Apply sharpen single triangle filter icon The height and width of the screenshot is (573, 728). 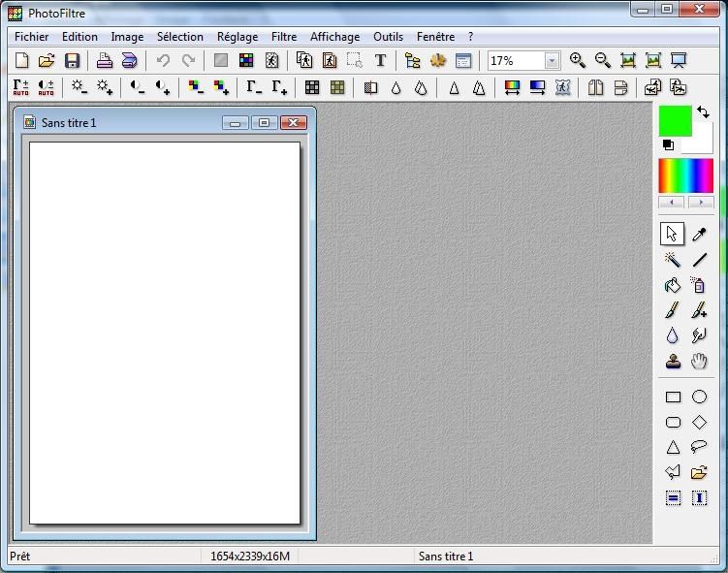coord(454,87)
